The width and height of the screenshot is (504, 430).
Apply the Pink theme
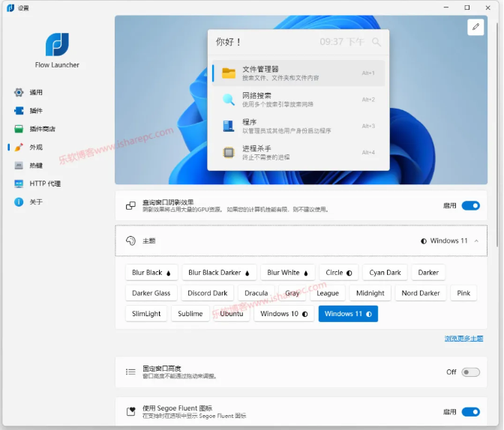click(463, 293)
